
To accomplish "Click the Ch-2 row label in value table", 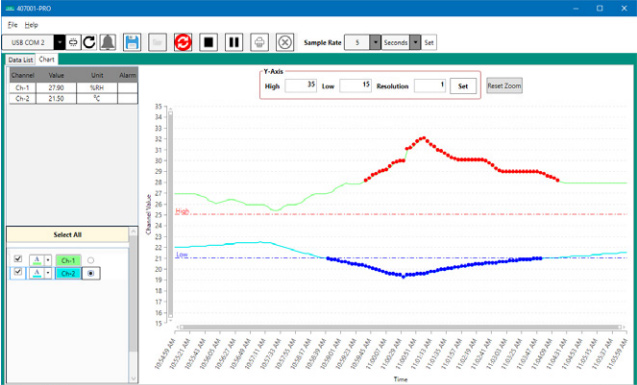I will click(x=23, y=99).
